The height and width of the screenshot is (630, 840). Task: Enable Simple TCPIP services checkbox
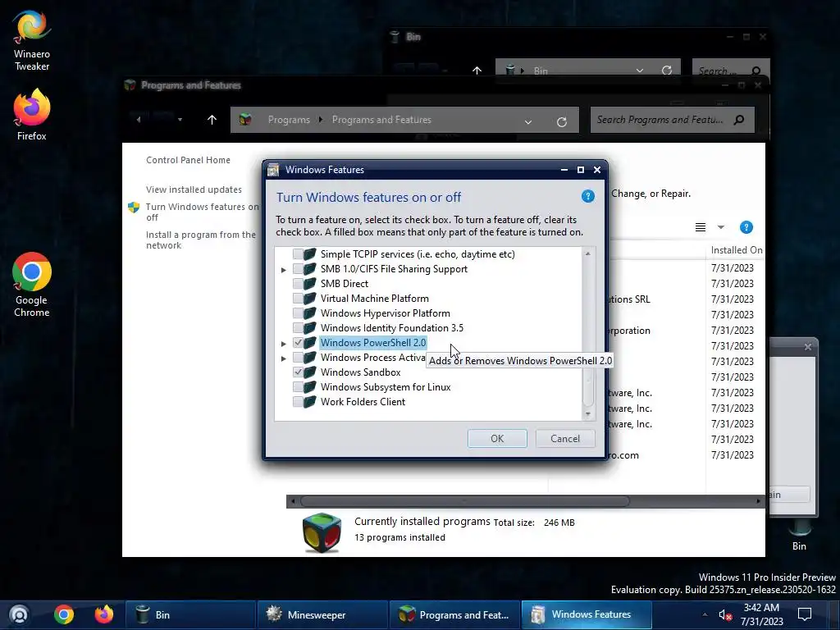pos(298,254)
